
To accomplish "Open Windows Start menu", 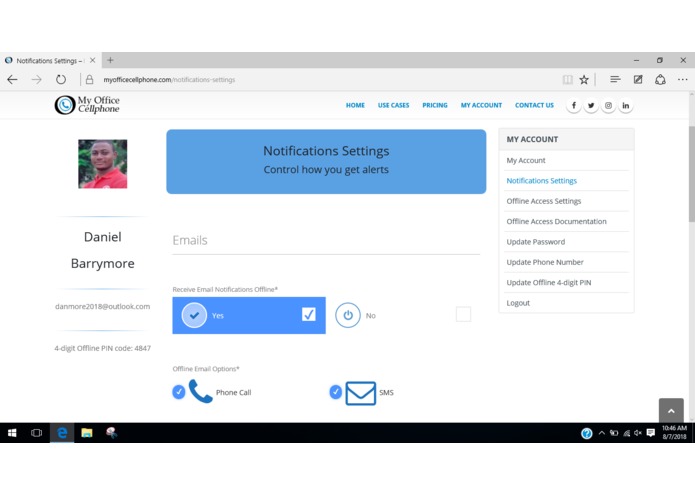I will [12, 433].
